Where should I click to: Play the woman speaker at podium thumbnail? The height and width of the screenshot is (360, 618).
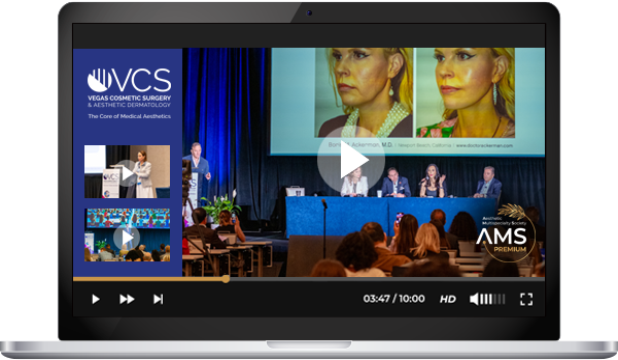(x=127, y=172)
